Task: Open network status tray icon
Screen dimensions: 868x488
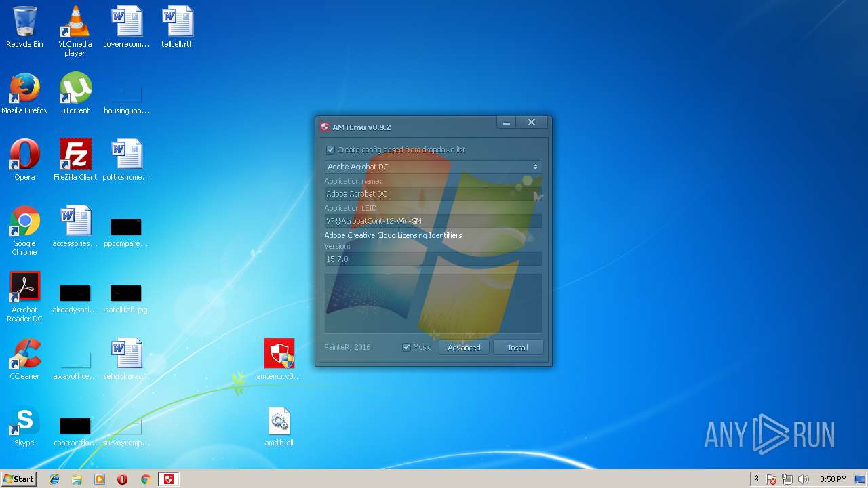Action: pos(787,479)
